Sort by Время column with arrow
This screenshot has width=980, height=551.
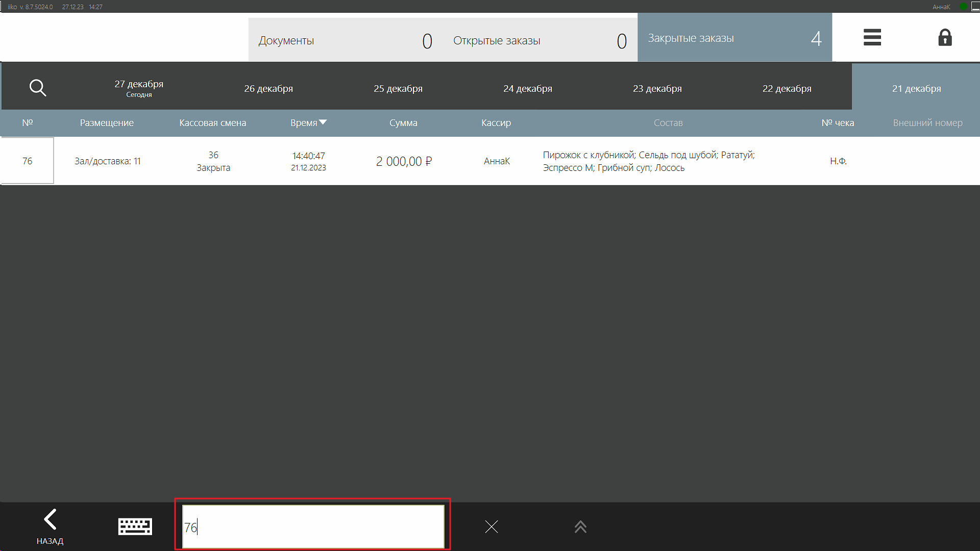[308, 122]
